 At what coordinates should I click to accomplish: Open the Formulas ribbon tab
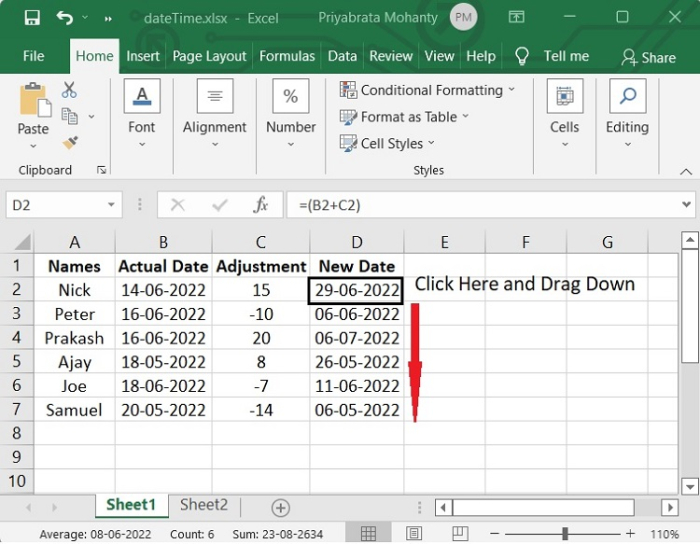coord(287,57)
